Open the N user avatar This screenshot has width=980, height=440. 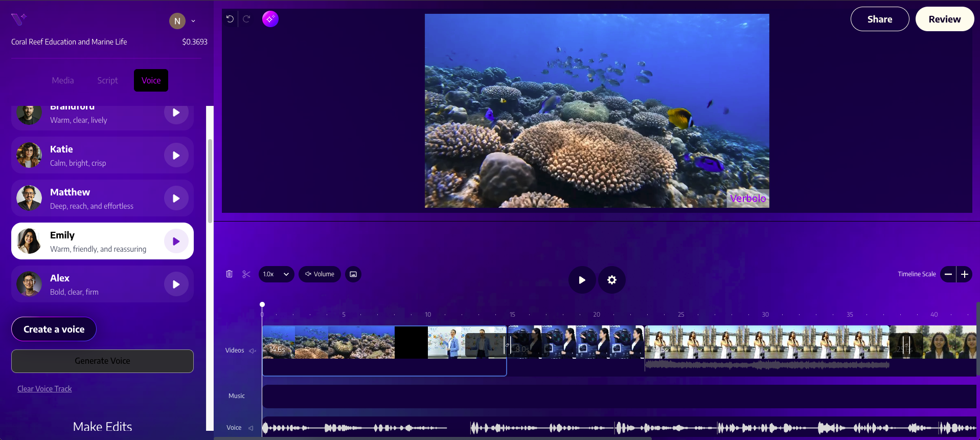[x=177, y=21]
